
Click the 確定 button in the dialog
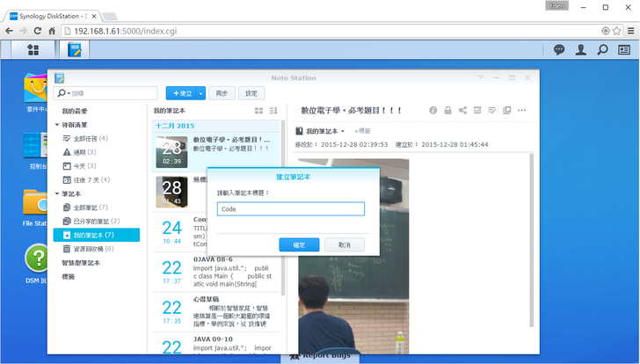299,244
